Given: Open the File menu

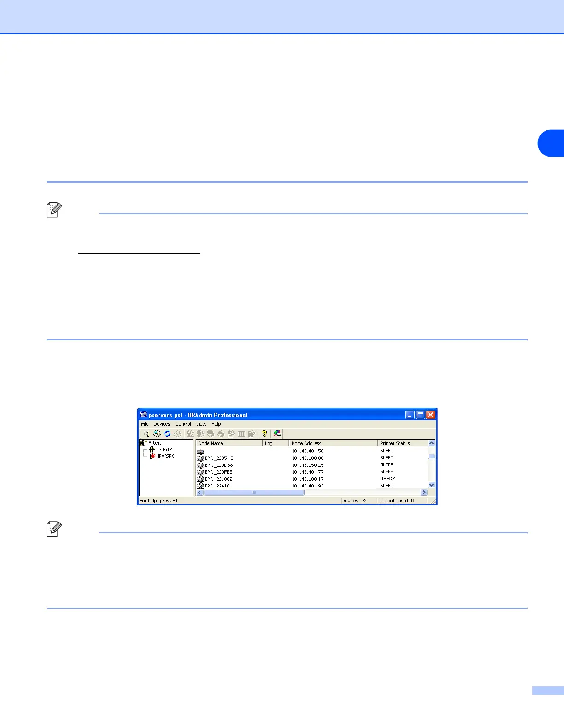Looking at the screenshot, I should pyautogui.click(x=145, y=424).
